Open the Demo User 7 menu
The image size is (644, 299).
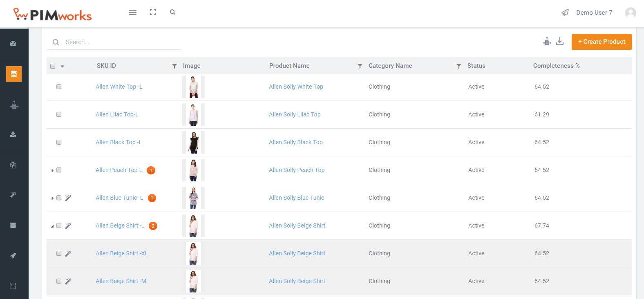click(x=594, y=13)
